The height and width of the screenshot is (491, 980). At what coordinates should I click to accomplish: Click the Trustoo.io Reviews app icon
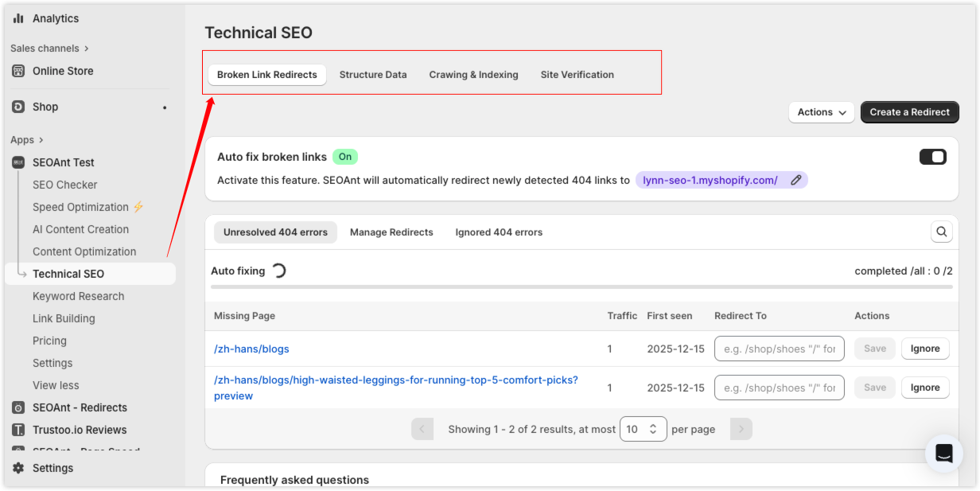[18, 430]
